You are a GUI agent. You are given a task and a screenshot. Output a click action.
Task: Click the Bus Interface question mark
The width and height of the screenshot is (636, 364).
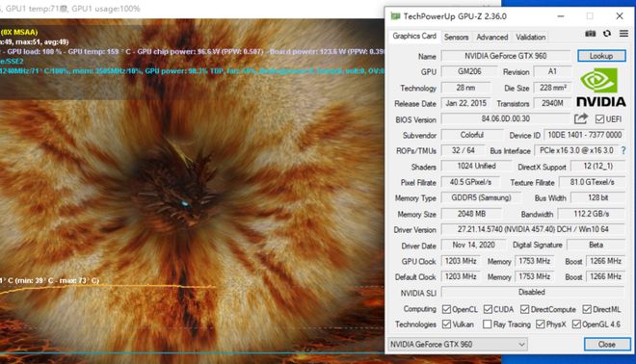pyautogui.click(x=623, y=150)
